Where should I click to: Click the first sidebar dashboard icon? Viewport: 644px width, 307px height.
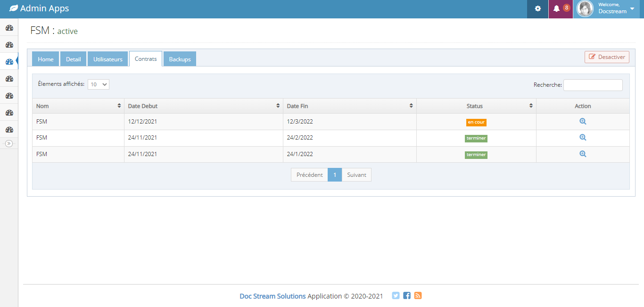[x=9, y=28]
